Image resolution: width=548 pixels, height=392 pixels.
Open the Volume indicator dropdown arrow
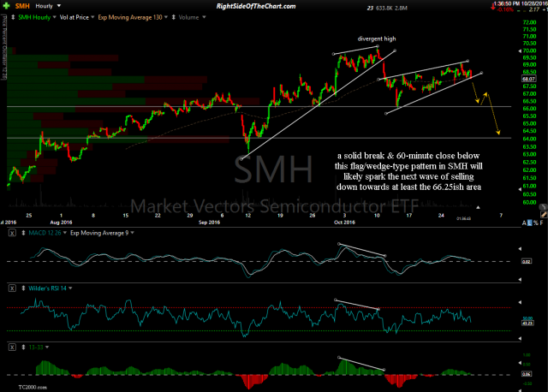pyautogui.click(x=204, y=17)
